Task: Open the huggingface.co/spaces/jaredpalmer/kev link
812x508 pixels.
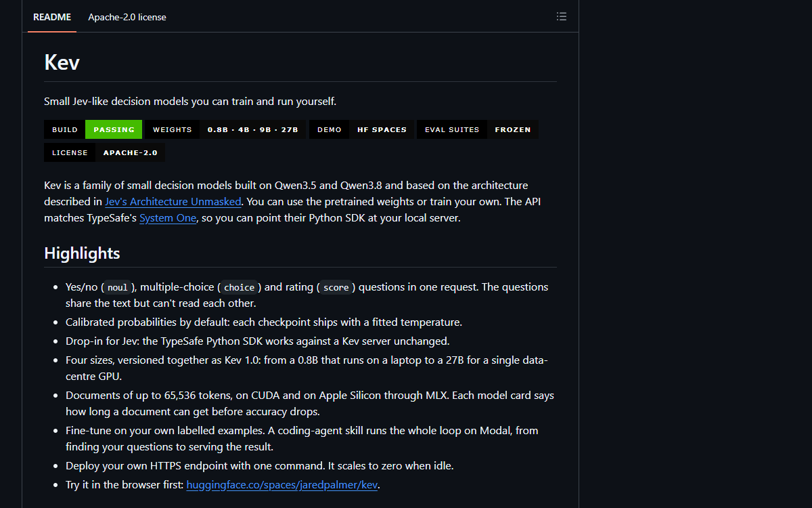Action: 282,485
